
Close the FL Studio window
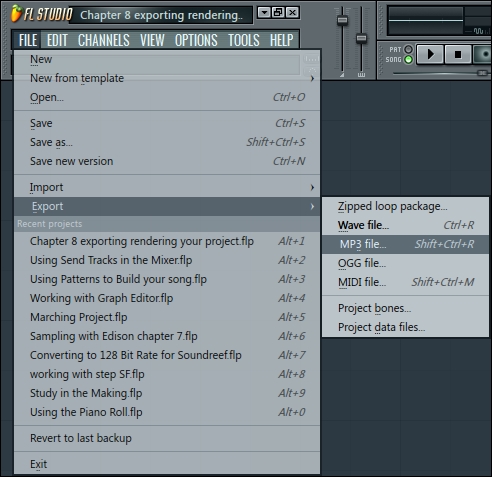pos(292,13)
